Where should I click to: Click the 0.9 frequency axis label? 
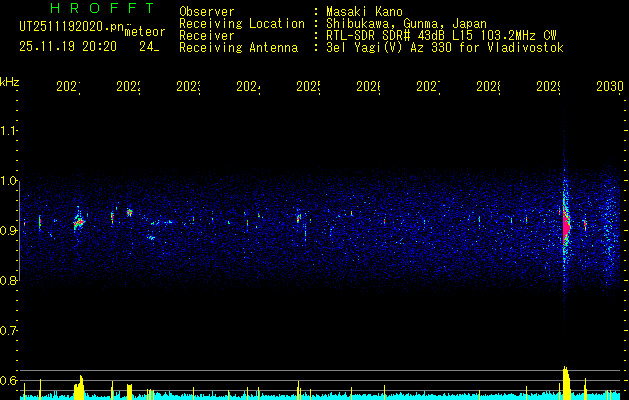coord(8,230)
